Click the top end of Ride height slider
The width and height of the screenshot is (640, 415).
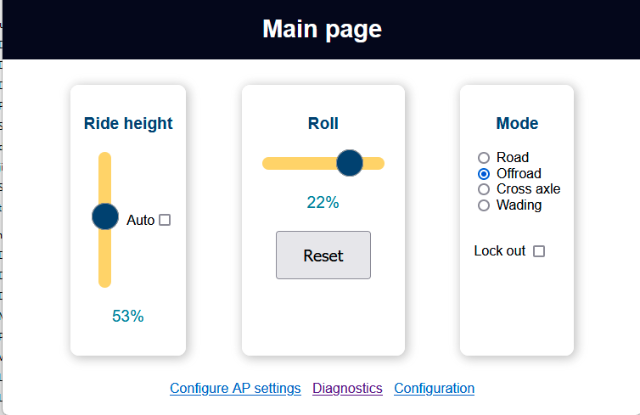click(x=105, y=160)
